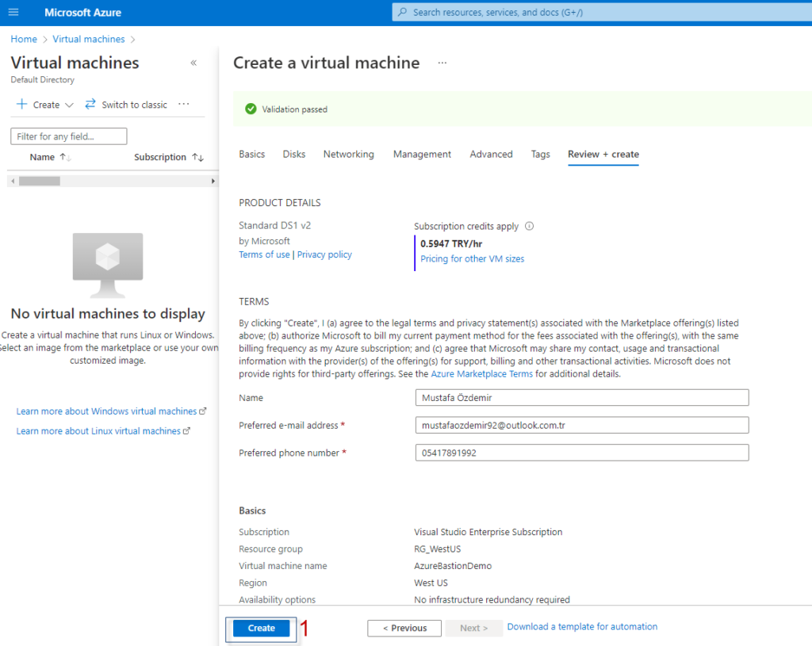Click the Microsoft Azure portal title
This screenshot has width=812, height=646.
coord(82,13)
